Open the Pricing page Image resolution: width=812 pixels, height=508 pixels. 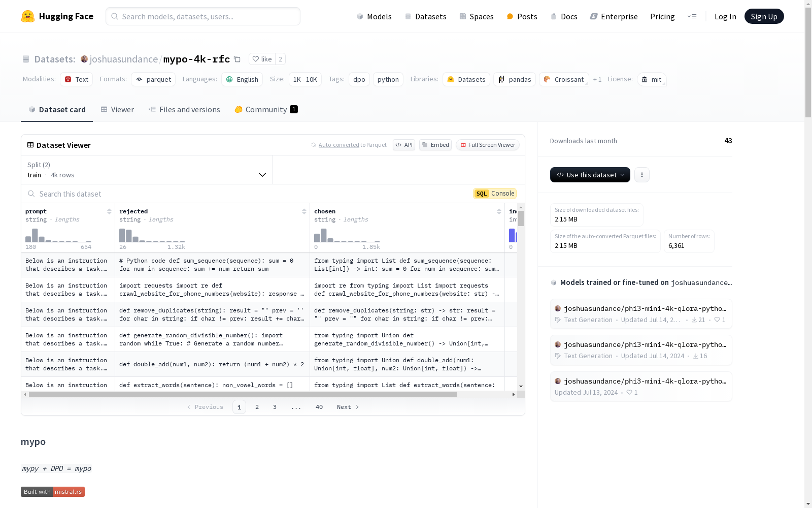[662, 16]
